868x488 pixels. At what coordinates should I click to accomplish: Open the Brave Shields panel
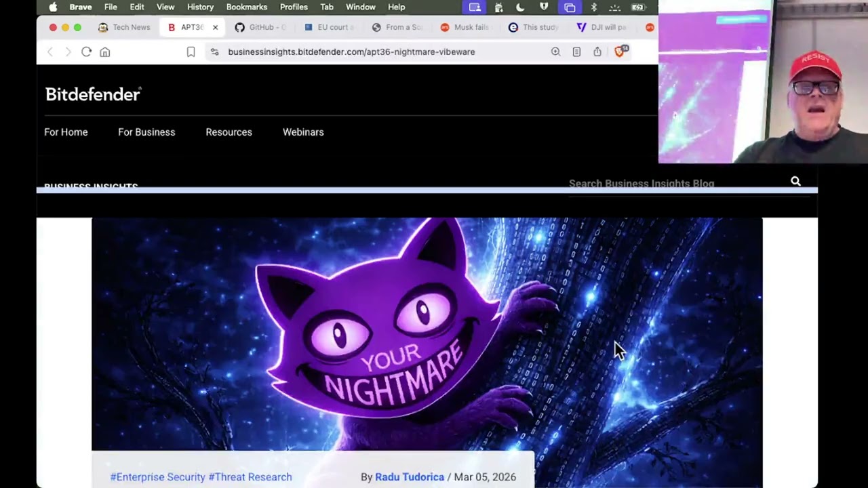pyautogui.click(x=620, y=52)
